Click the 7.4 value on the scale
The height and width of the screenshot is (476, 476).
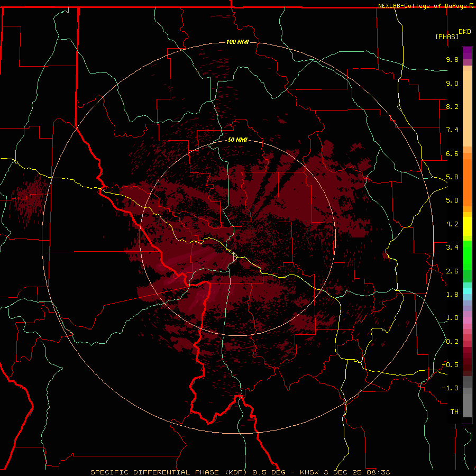(x=452, y=130)
